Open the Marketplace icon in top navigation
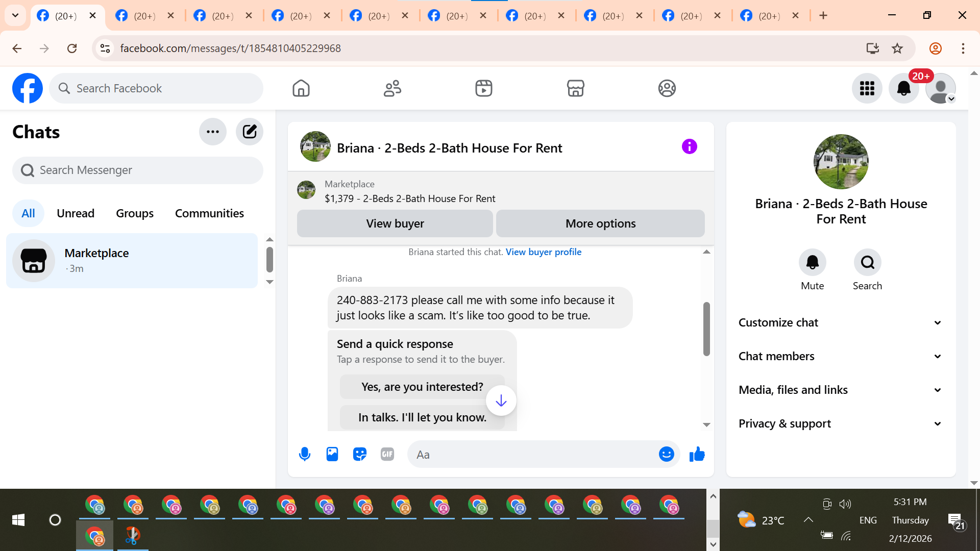The height and width of the screenshot is (551, 980). [x=575, y=88]
